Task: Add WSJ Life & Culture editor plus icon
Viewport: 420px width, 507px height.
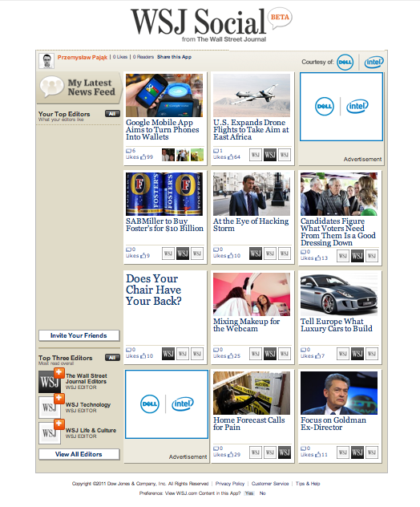Action: (59, 424)
